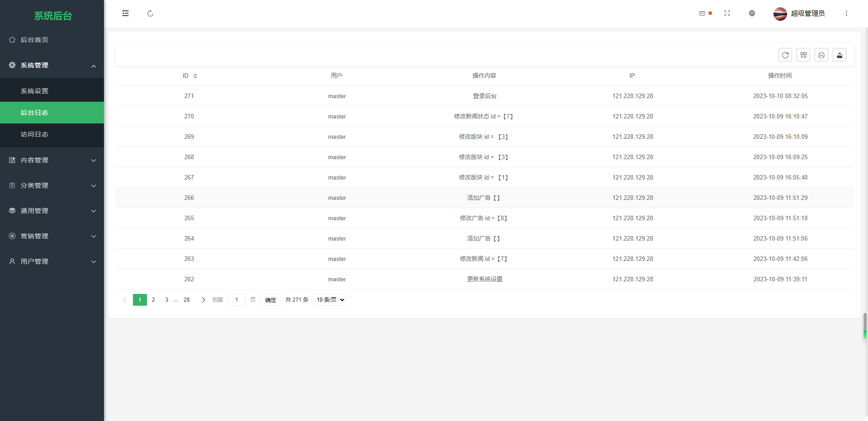Open the column filter grid icon
868x421 pixels.
(x=803, y=55)
